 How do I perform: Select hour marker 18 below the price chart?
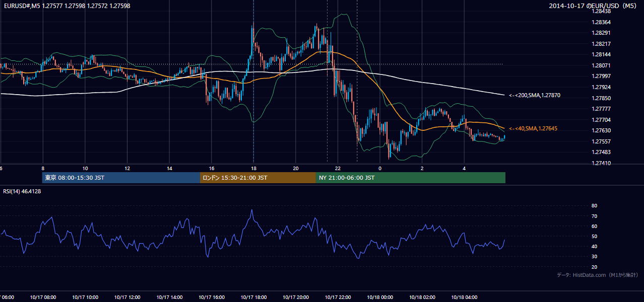[x=253, y=169]
